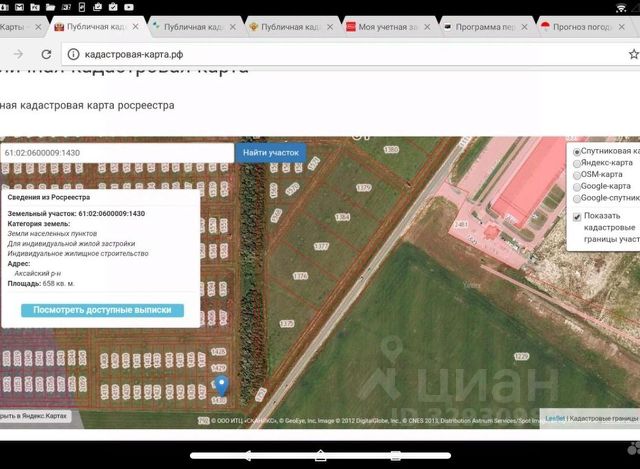Click the Земельный участок number in the info panel
Image resolution: width=640 pixels, height=469 pixels.
111,213
